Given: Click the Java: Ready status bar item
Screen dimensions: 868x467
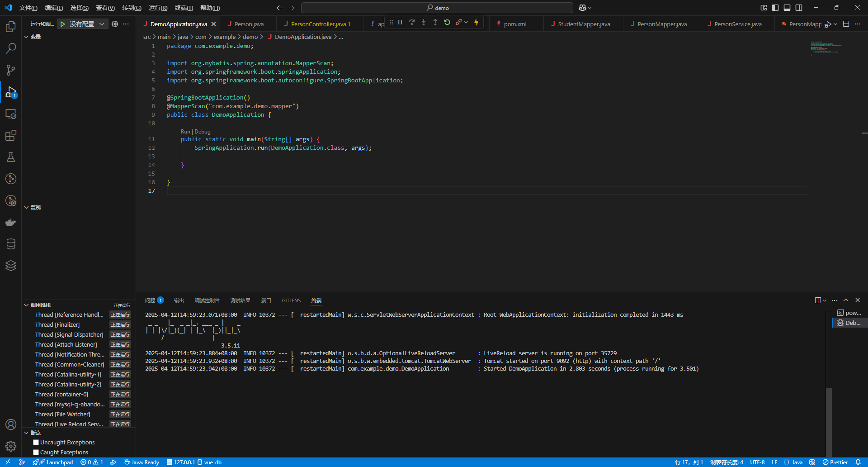Looking at the screenshot, I should tap(142, 462).
